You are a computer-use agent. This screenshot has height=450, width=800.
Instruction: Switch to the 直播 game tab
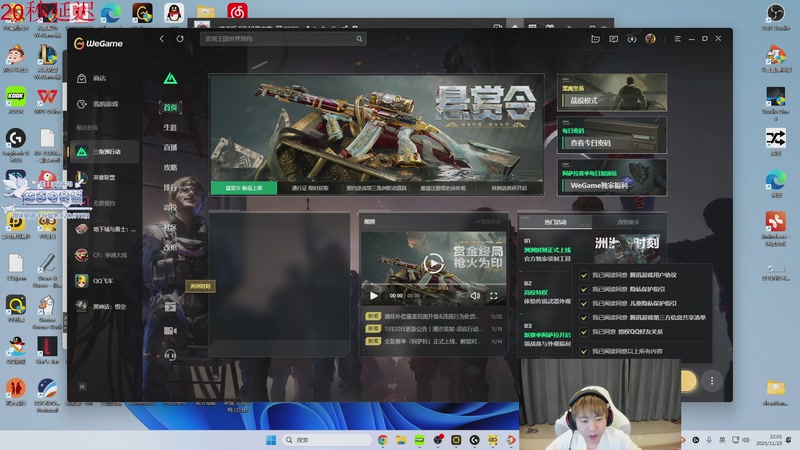(x=170, y=147)
